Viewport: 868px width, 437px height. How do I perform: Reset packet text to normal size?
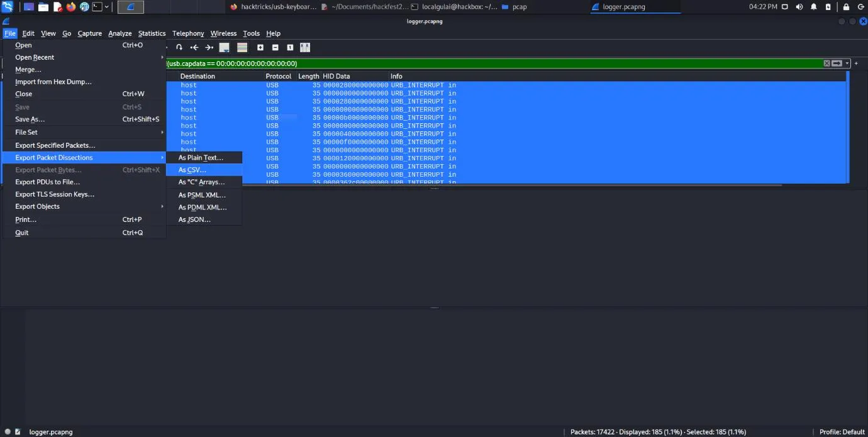(x=290, y=48)
